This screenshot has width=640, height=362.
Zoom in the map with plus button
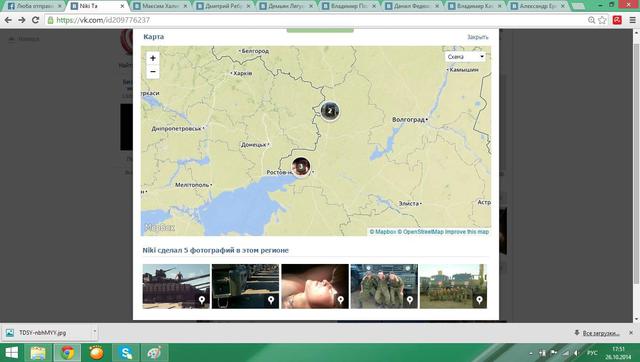pos(153,58)
